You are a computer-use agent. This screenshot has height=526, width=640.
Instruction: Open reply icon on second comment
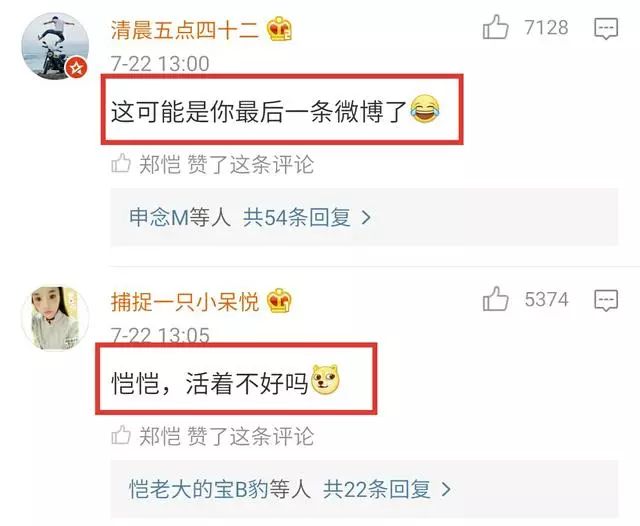point(606,300)
